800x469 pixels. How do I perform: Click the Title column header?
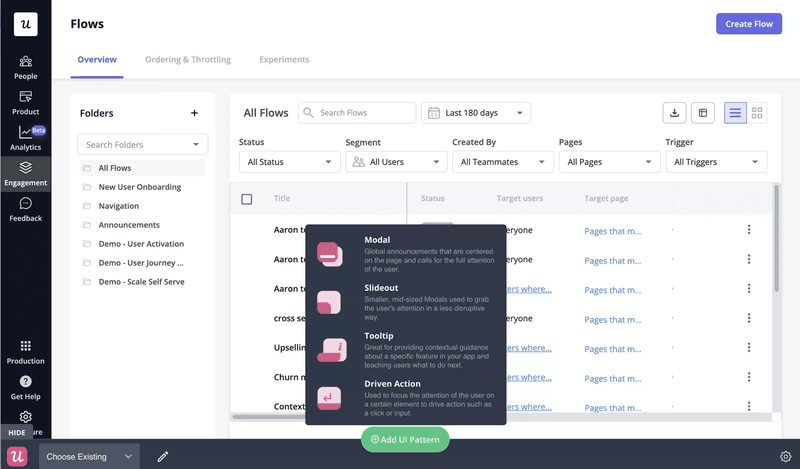(x=282, y=199)
